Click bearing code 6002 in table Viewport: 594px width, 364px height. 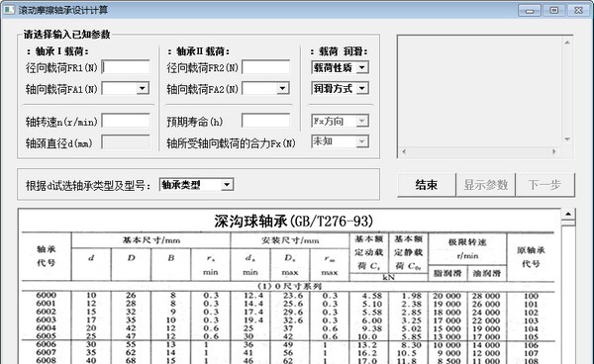click(x=47, y=312)
